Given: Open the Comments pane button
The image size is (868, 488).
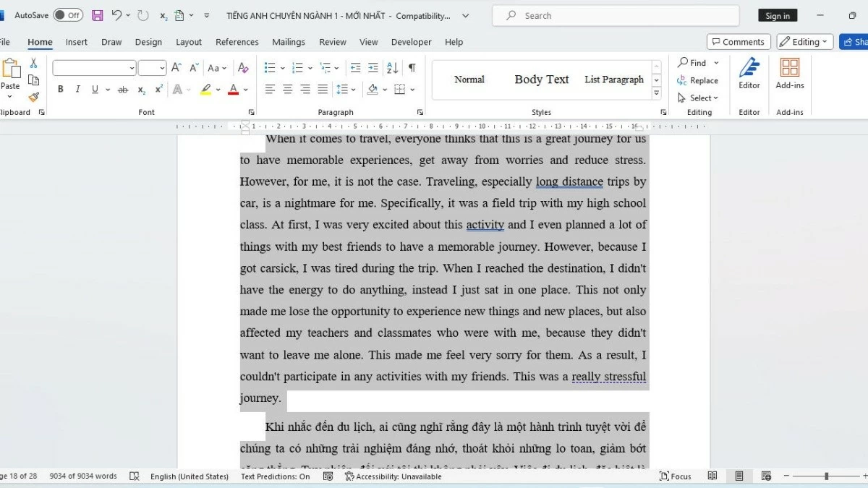Looking at the screenshot, I should (x=737, y=42).
